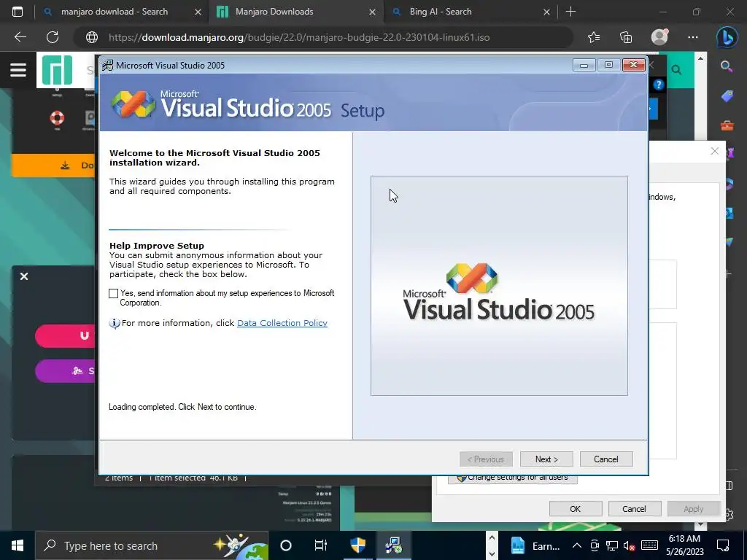The image size is (747, 560).
Task: Click the site information globe icon
Action: pos(92,37)
